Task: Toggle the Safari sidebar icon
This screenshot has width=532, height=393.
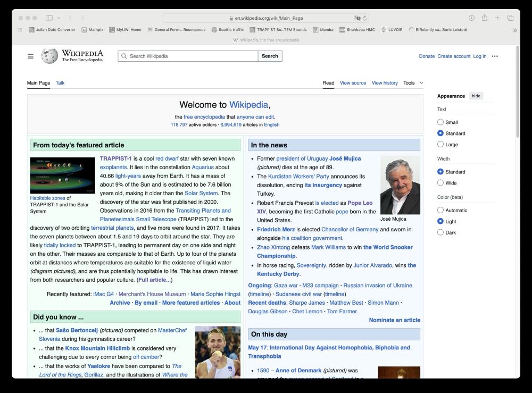Action: [49, 18]
